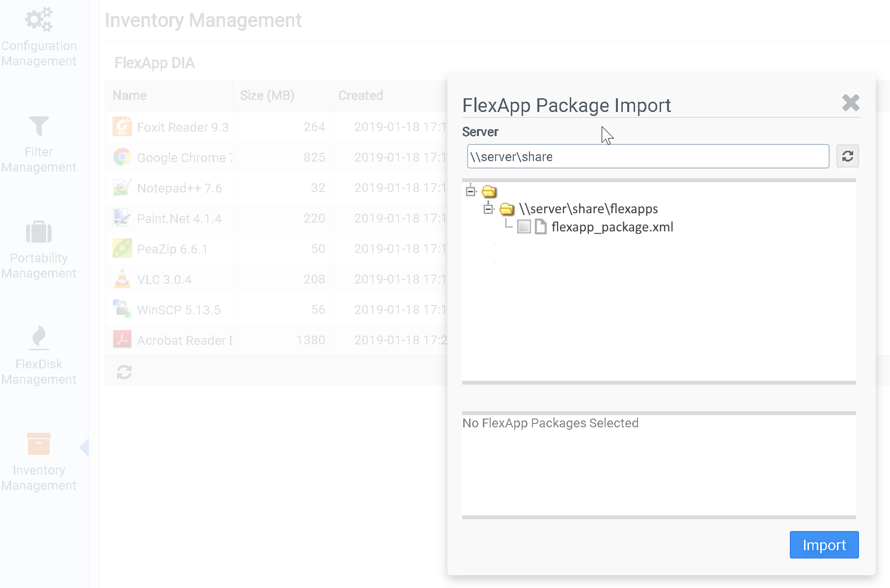
Task: Click refresh icon next to Server field
Action: (847, 156)
